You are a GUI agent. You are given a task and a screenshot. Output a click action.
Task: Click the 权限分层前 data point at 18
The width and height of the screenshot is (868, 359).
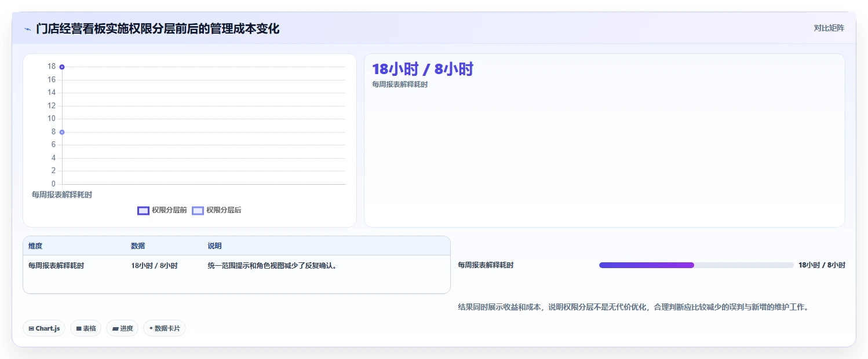pyautogui.click(x=62, y=67)
